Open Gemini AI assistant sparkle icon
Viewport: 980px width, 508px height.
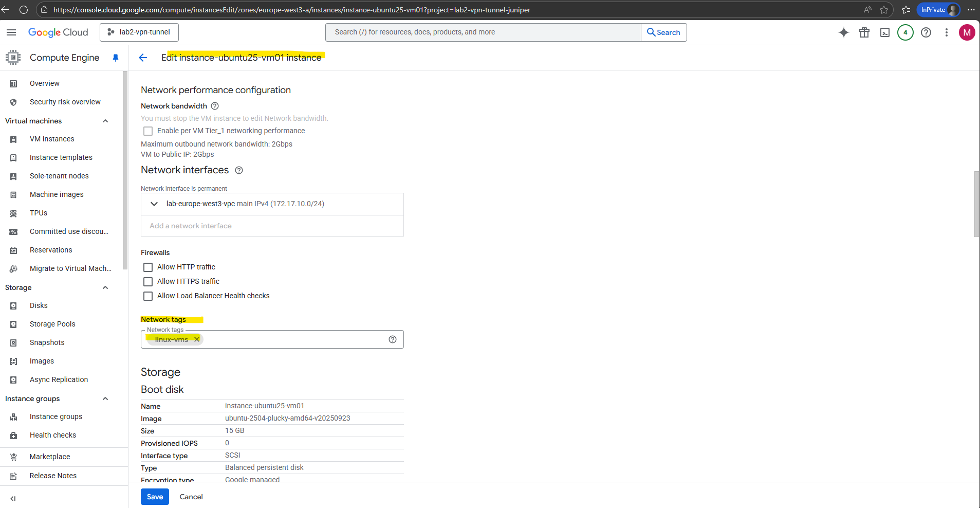(x=844, y=32)
